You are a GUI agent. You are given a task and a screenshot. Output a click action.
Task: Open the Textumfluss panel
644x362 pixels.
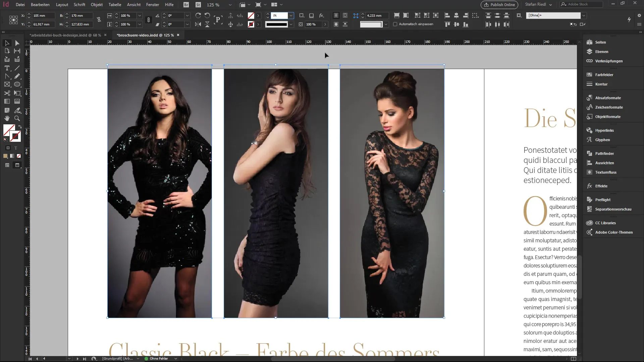[606, 172]
